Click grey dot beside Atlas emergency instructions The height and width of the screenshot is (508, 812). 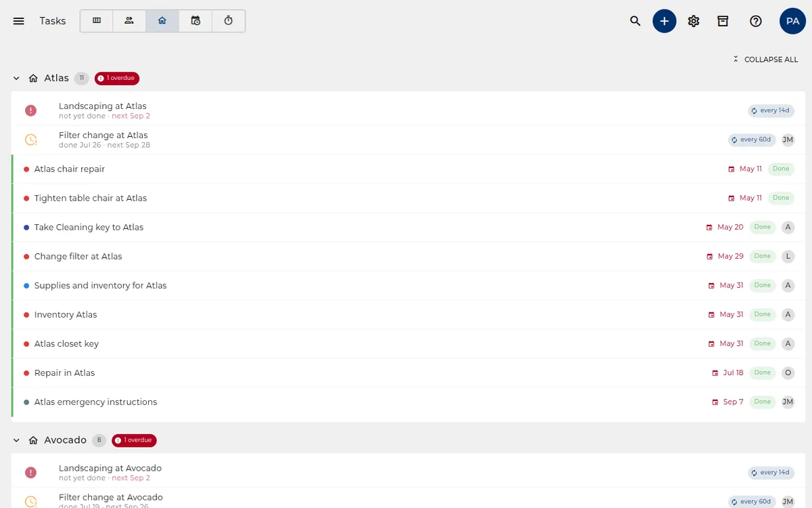[26, 402]
